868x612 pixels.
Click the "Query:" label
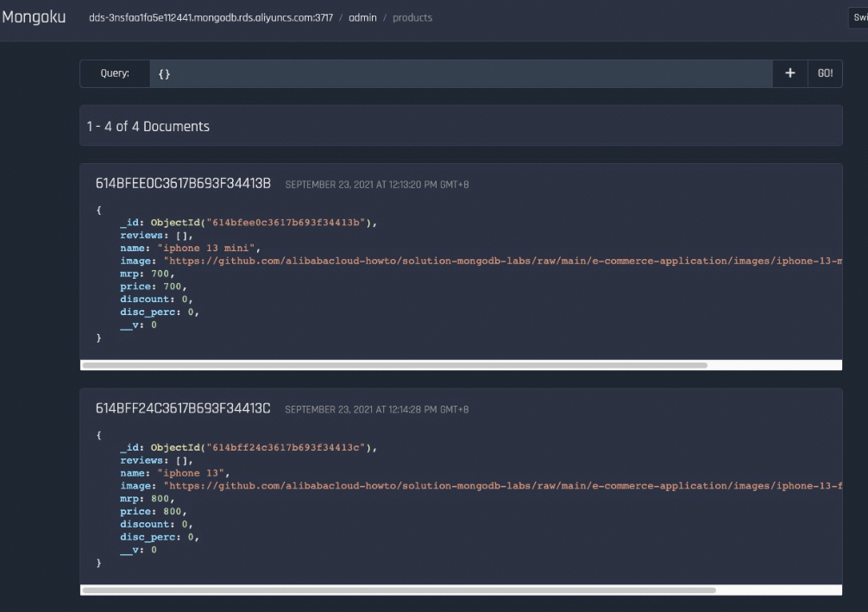pyautogui.click(x=115, y=73)
